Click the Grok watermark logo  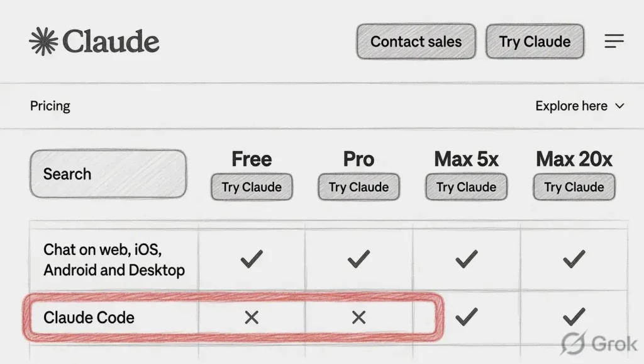597,343
